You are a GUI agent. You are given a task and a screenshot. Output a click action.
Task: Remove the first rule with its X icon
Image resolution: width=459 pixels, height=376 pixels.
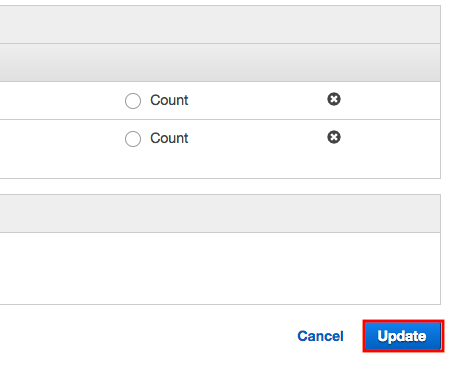click(334, 99)
